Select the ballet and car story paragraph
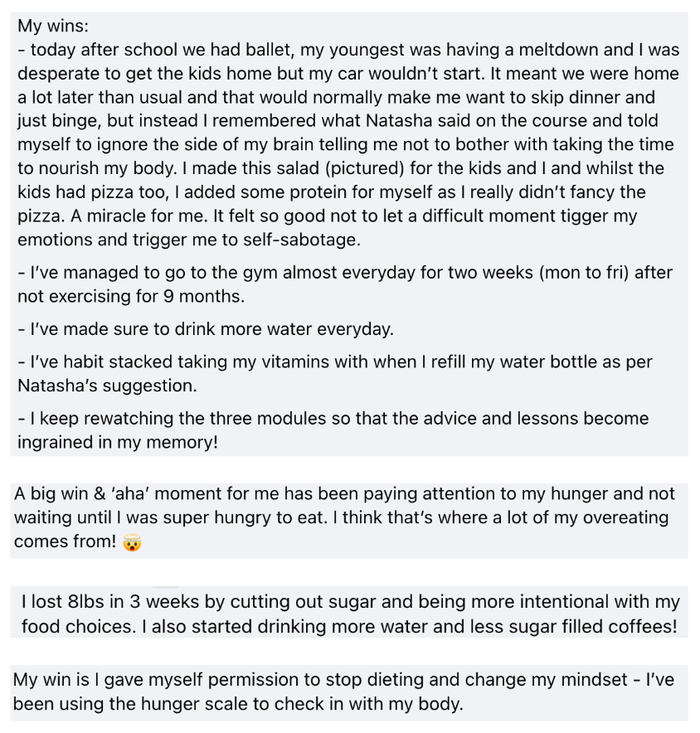This screenshot has width=700, height=733. tap(348, 145)
